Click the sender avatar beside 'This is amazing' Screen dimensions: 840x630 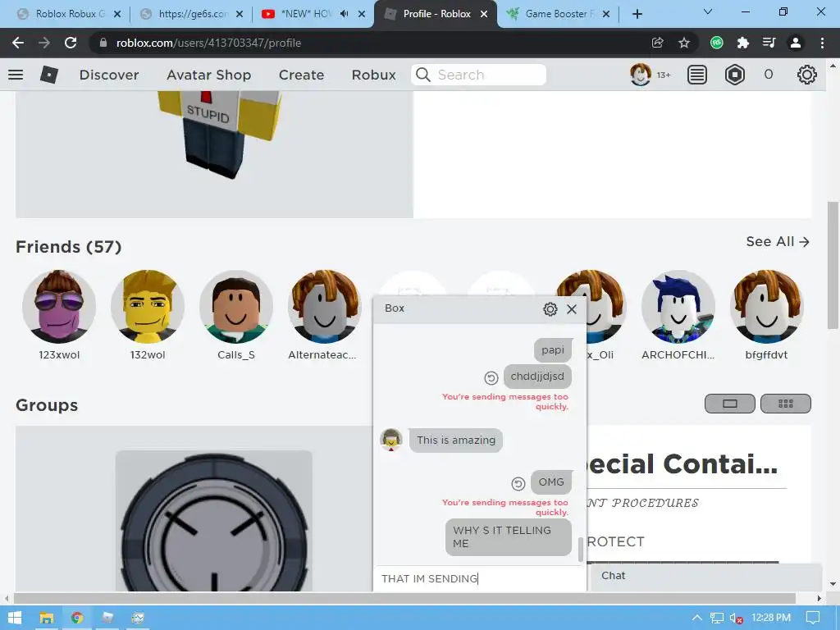pos(391,440)
